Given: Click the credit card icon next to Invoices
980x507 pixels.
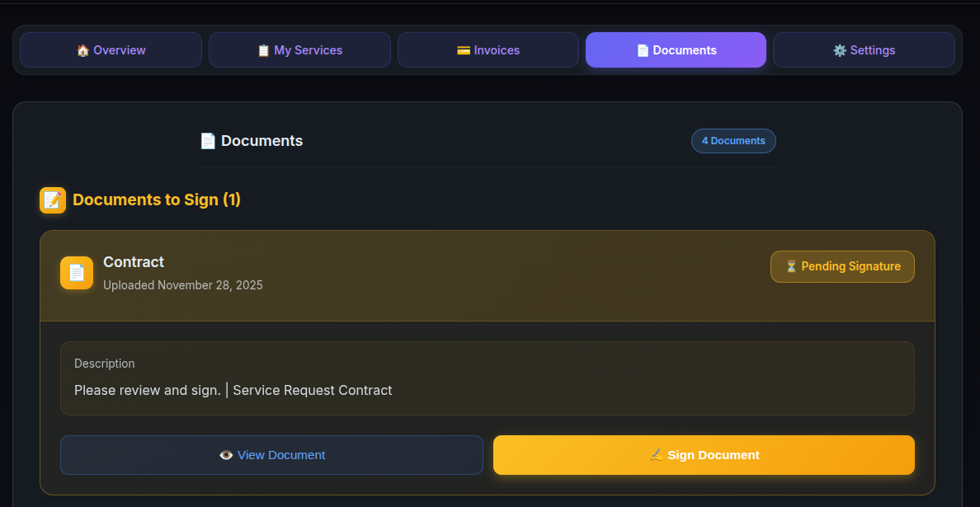Looking at the screenshot, I should click(463, 49).
